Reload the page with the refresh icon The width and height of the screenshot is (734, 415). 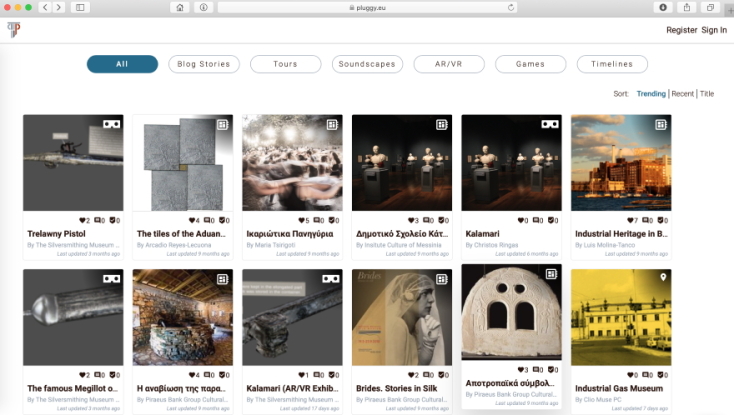pyautogui.click(x=512, y=7)
